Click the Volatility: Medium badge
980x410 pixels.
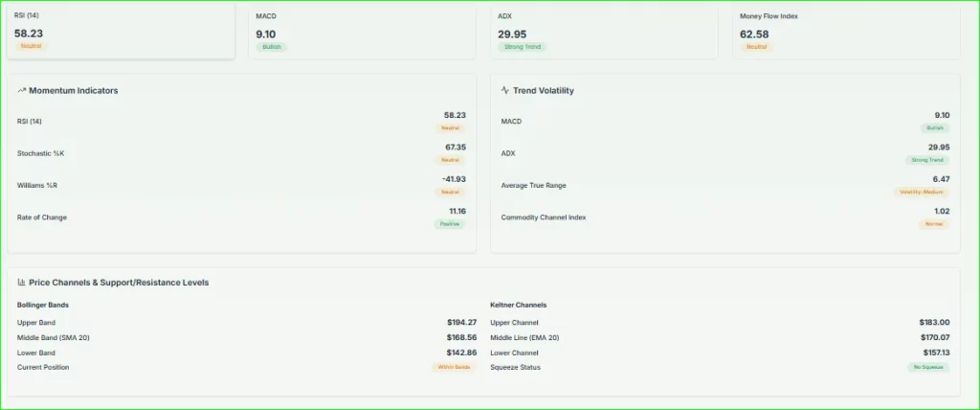pyautogui.click(x=922, y=192)
